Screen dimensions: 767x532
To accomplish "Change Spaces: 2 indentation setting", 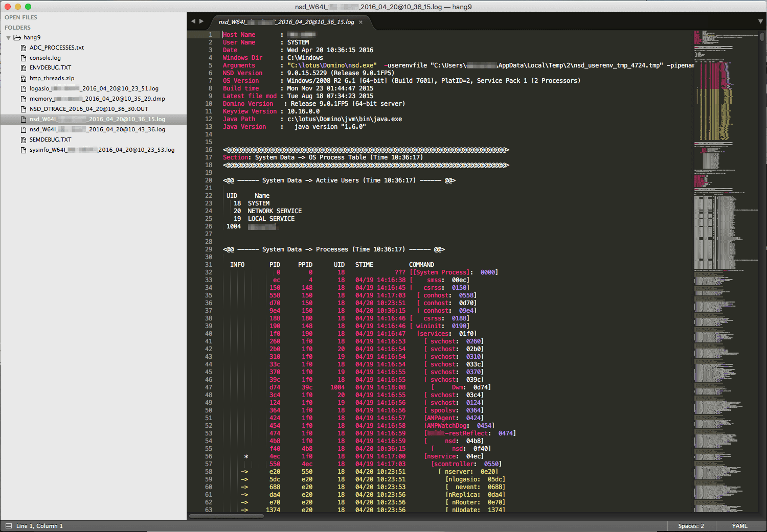I will click(x=691, y=526).
